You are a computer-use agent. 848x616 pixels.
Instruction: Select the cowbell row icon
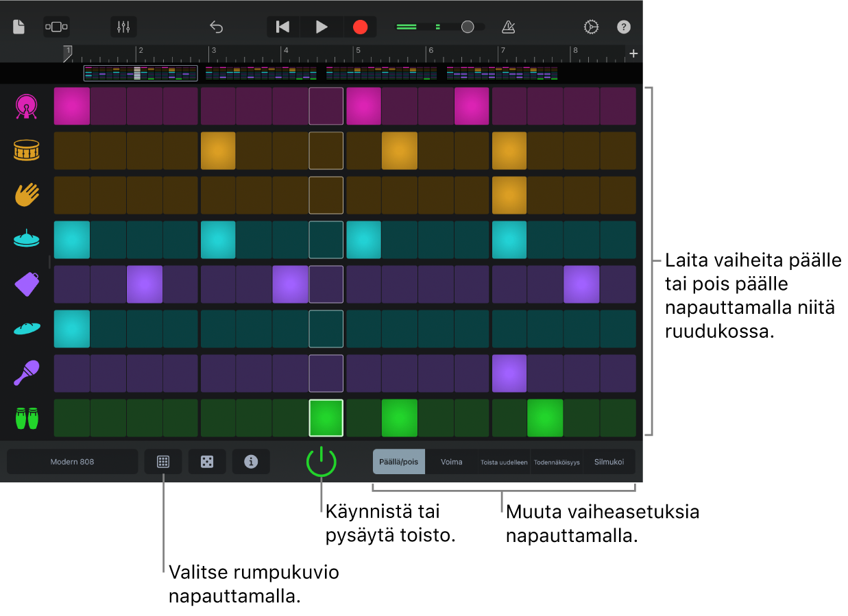point(26,284)
